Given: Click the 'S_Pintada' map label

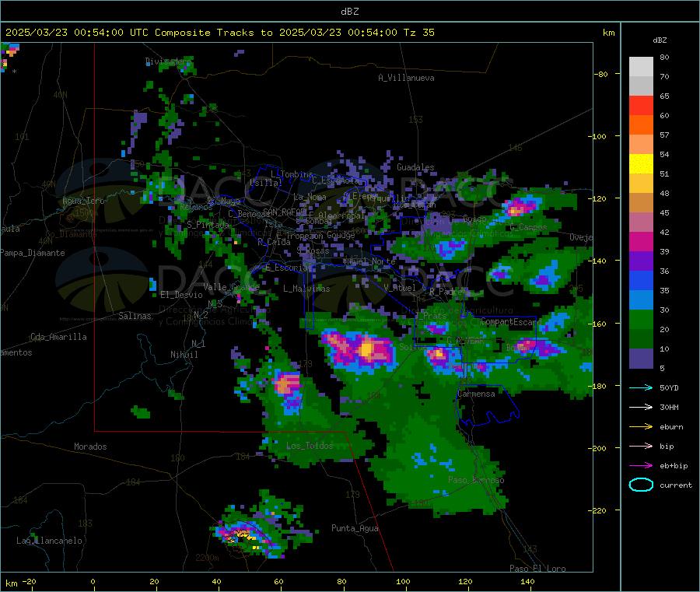Looking at the screenshot, I should [x=208, y=225].
